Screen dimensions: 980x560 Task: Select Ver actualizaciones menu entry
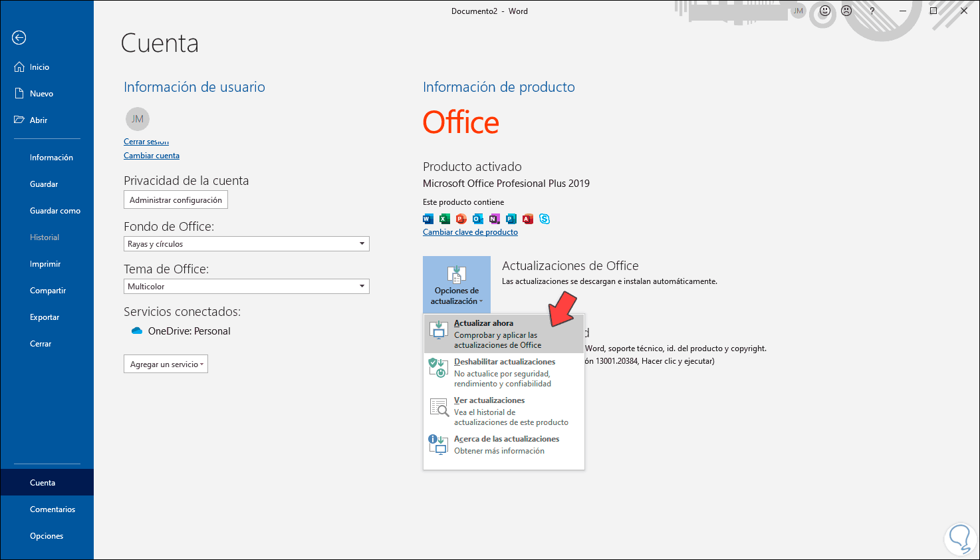(504, 411)
